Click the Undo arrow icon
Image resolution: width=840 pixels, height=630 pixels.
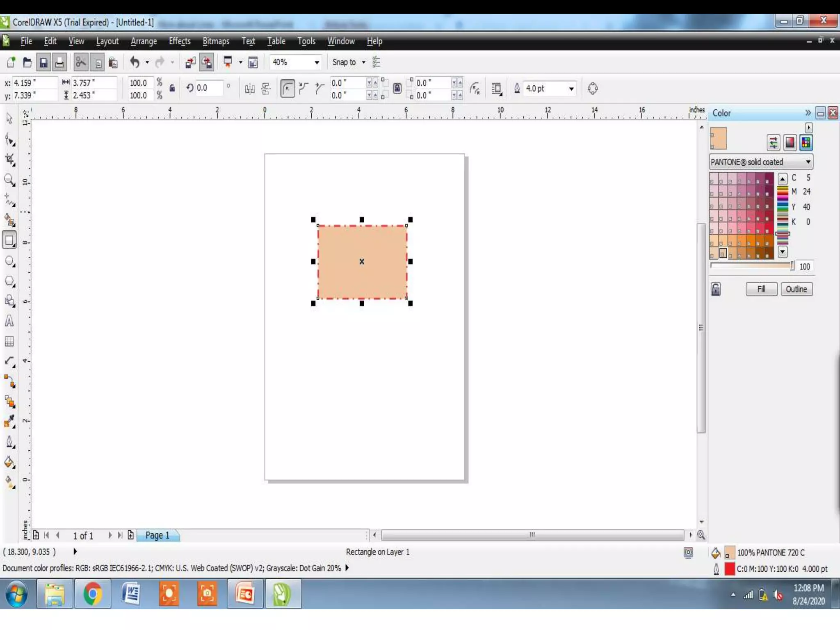click(135, 62)
